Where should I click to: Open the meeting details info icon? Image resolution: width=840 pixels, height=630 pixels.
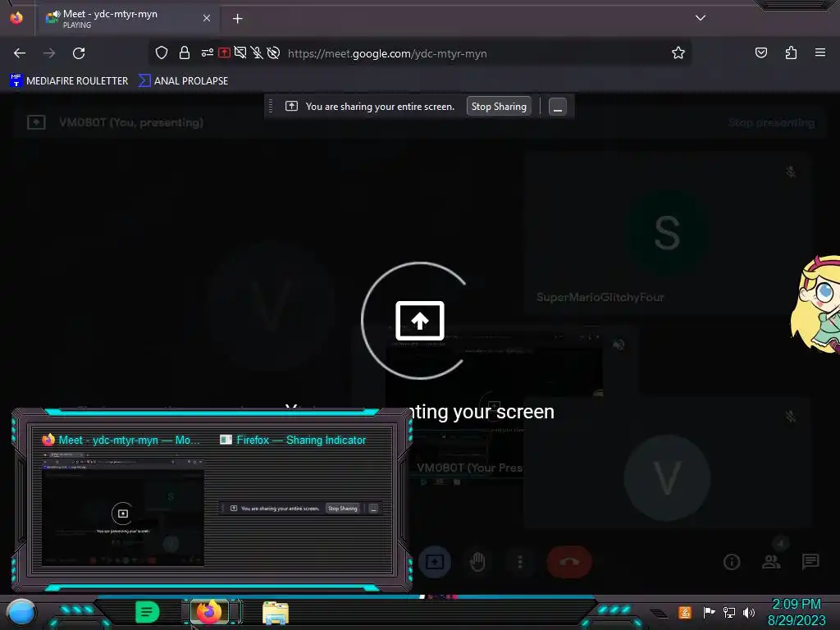pyautogui.click(x=731, y=561)
